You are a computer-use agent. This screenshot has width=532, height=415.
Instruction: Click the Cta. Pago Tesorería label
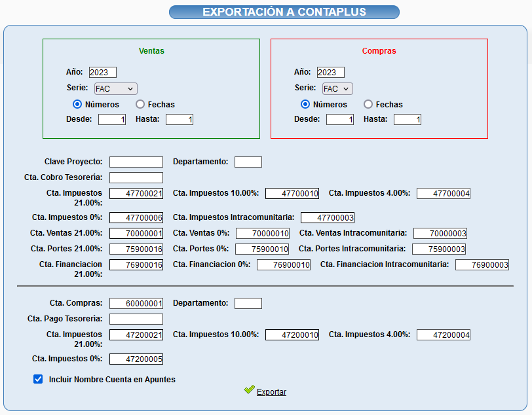[65, 319]
